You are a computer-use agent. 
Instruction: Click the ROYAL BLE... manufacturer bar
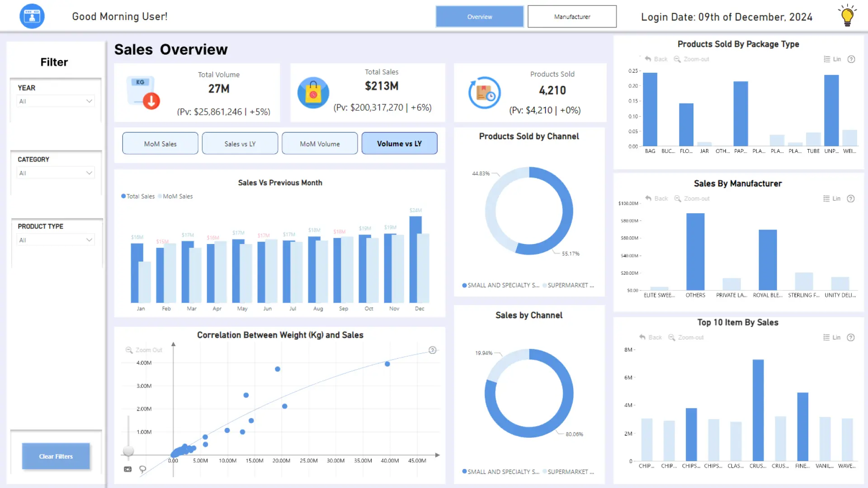[x=768, y=260]
